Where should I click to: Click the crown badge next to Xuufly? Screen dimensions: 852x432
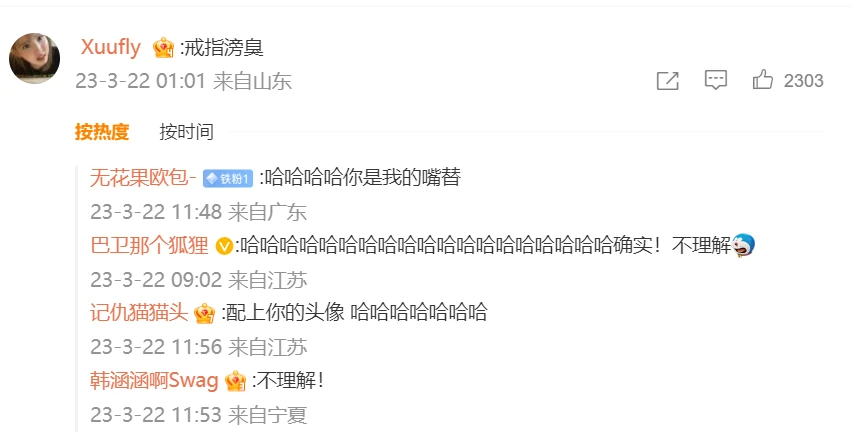point(163,48)
